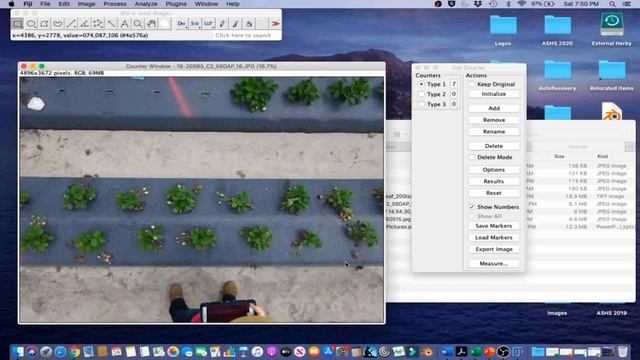640x360 pixels.
Task: Select the Color picker tool
Action: pos(164,24)
